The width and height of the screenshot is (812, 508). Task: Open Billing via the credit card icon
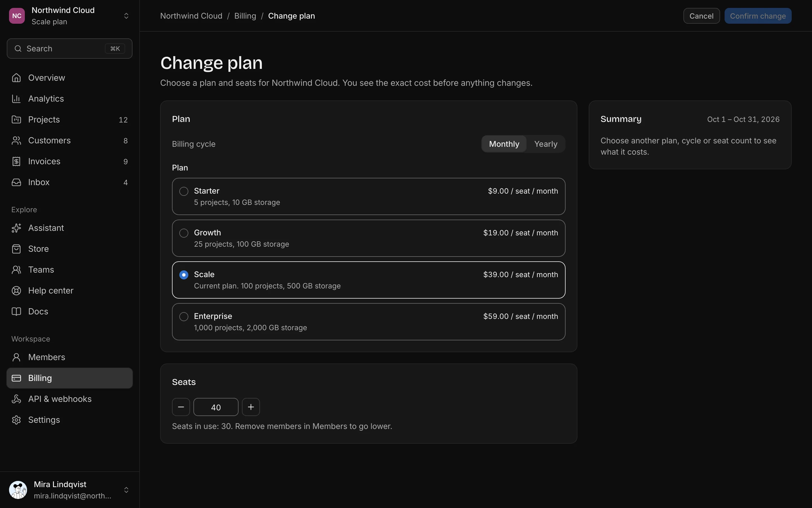tap(16, 378)
